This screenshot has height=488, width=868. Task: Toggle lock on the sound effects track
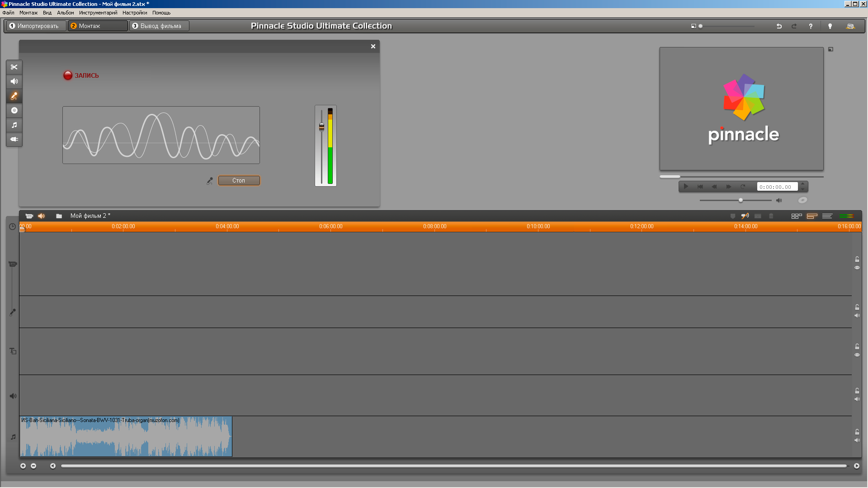click(x=857, y=391)
